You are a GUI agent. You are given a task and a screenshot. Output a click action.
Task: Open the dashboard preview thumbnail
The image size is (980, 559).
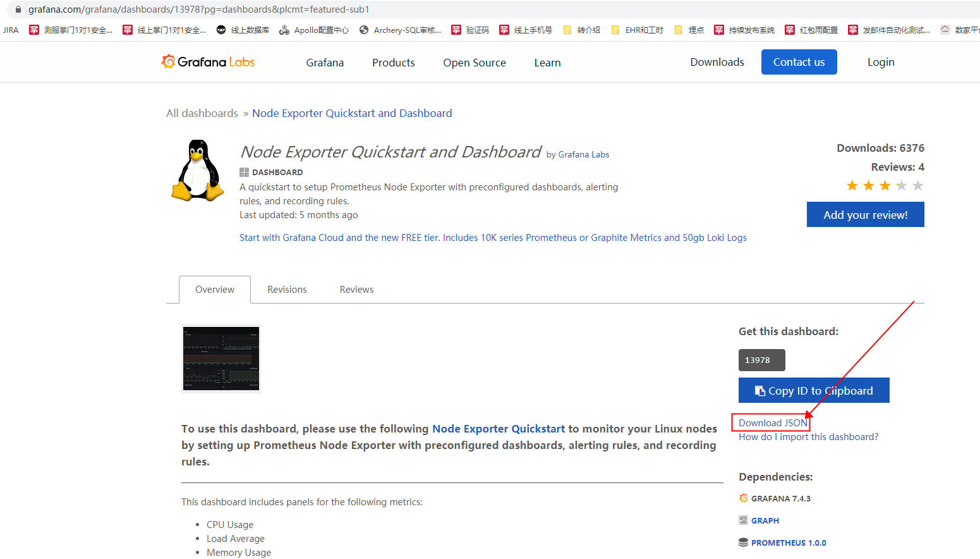[x=221, y=359]
